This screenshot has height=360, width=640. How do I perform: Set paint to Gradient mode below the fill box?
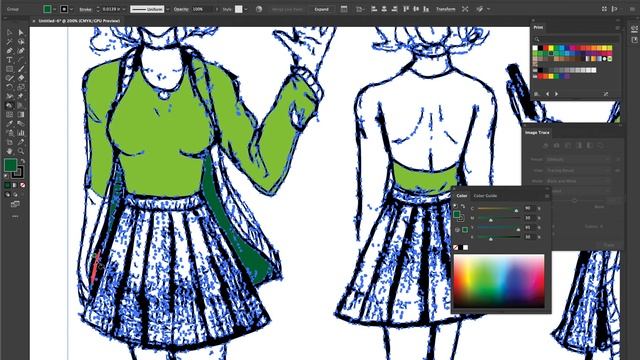click(x=15, y=185)
